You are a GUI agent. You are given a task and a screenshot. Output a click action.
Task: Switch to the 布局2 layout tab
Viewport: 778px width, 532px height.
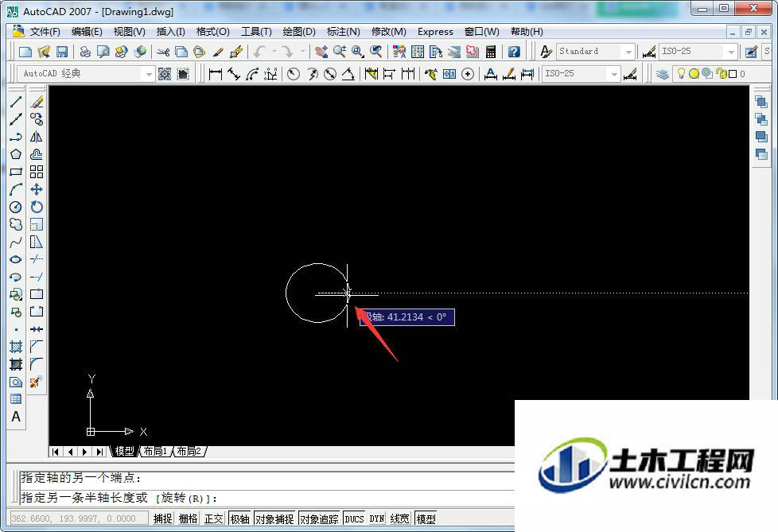[x=189, y=451]
